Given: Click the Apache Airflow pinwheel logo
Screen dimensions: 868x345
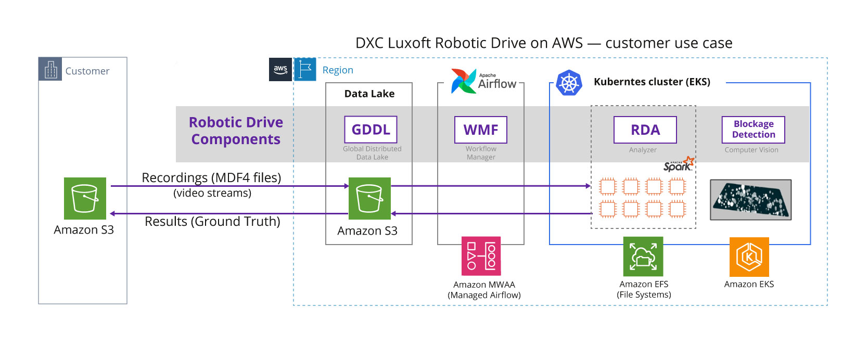Looking at the screenshot, I should click(463, 81).
